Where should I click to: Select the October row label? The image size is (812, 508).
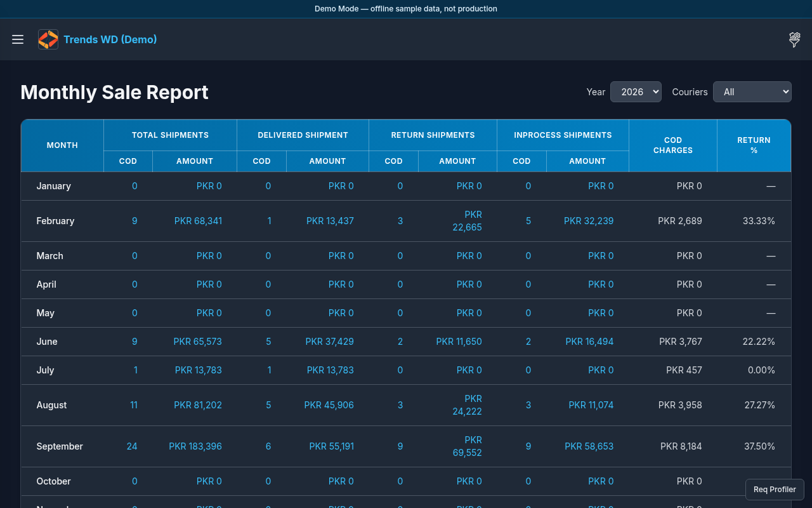pyautogui.click(x=53, y=481)
